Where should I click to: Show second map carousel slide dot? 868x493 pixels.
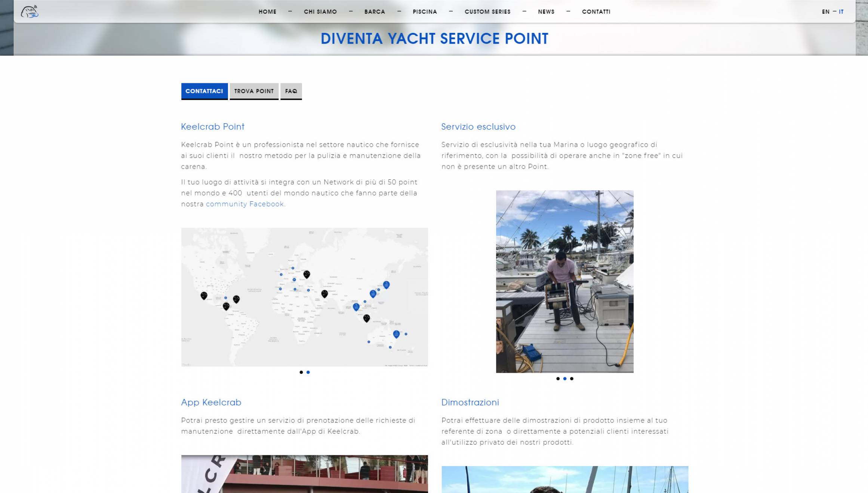point(308,372)
